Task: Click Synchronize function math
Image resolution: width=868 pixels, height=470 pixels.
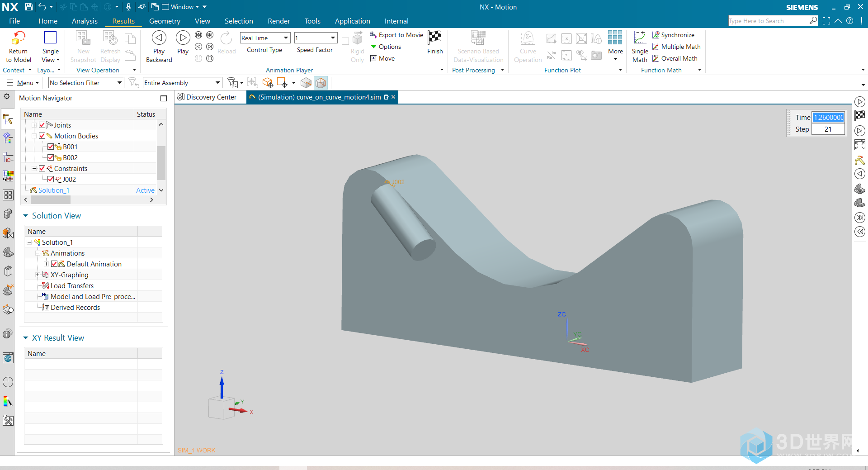Action: click(673, 35)
